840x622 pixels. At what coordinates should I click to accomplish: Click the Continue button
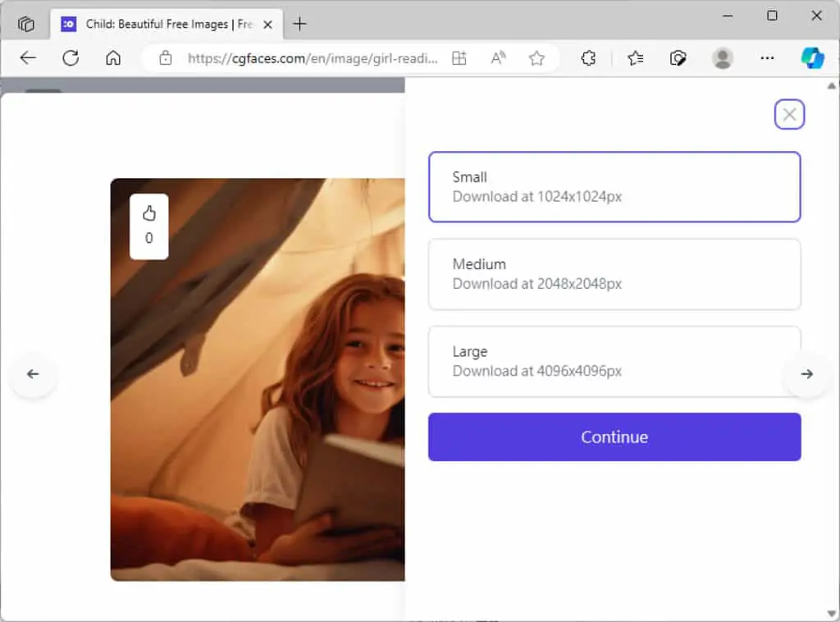614,437
